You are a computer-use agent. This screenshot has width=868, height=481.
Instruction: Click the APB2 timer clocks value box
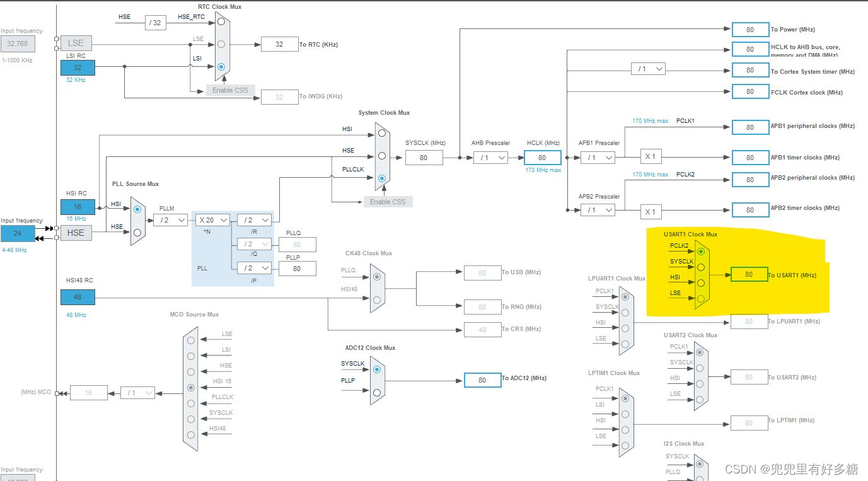pos(750,210)
